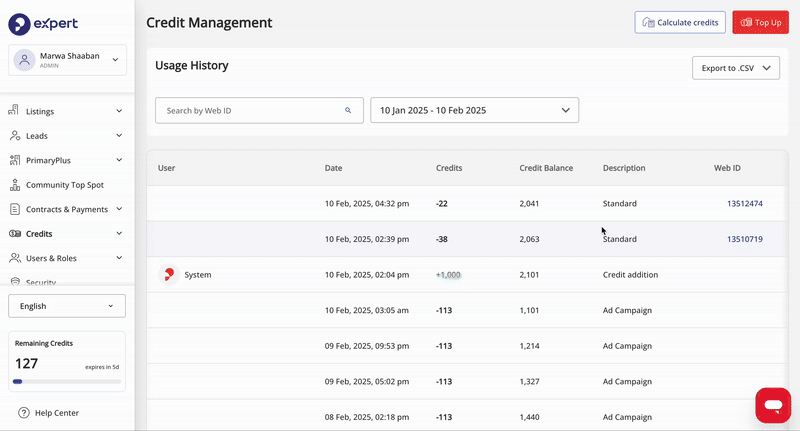Click the System user red logo icon

(x=168, y=274)
